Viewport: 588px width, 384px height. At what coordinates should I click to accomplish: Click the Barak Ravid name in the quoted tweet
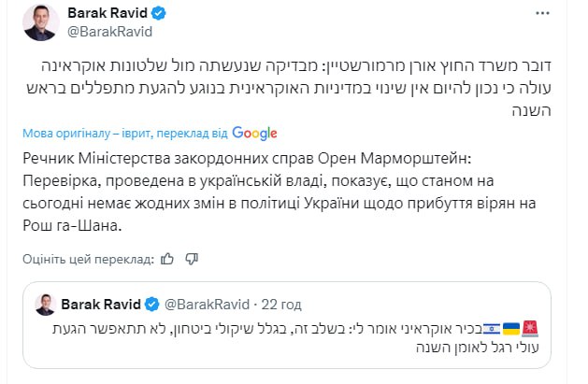click(101, 304)
